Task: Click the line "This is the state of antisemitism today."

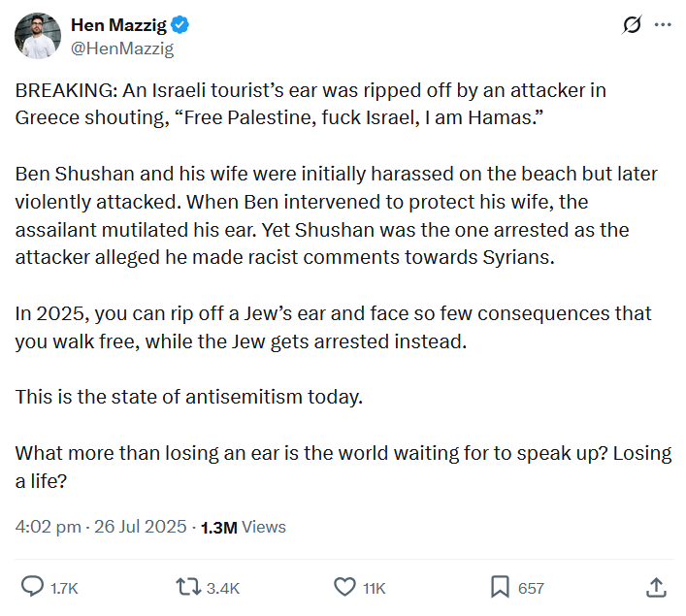Action: coord(188,397)
